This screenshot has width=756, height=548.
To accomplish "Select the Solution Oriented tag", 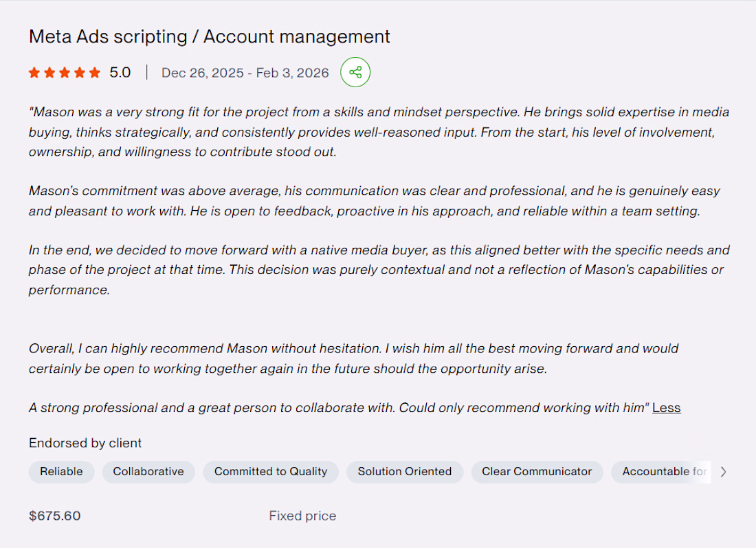I will click(405, 472).
